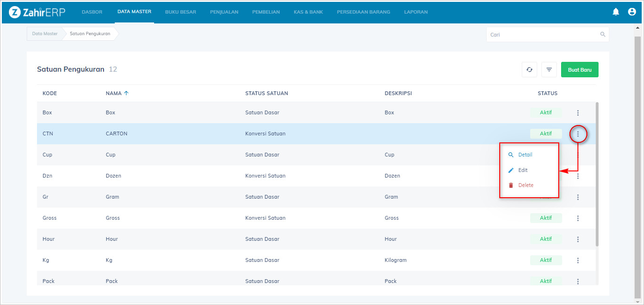The image size is (644, 305).
Task: Expand the actions menu for the Dozen row
Action: coord(578,176)
